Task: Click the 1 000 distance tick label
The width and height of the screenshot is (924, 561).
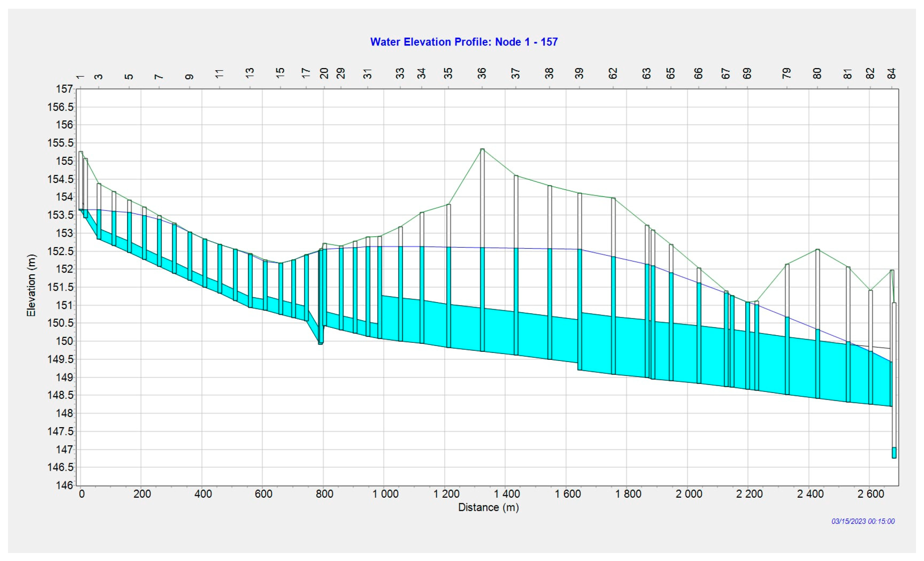Action: point(385,494)
